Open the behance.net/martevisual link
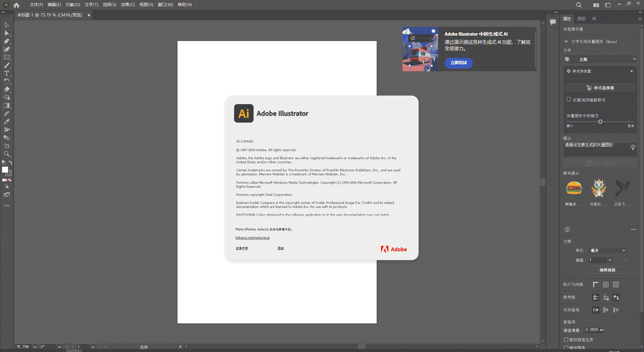 (252, 237)
